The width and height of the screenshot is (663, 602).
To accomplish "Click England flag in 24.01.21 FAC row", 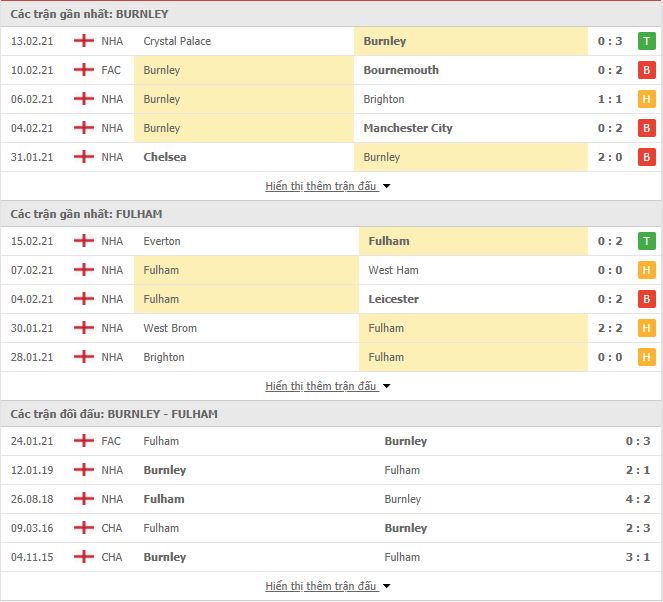I will 84,441.
